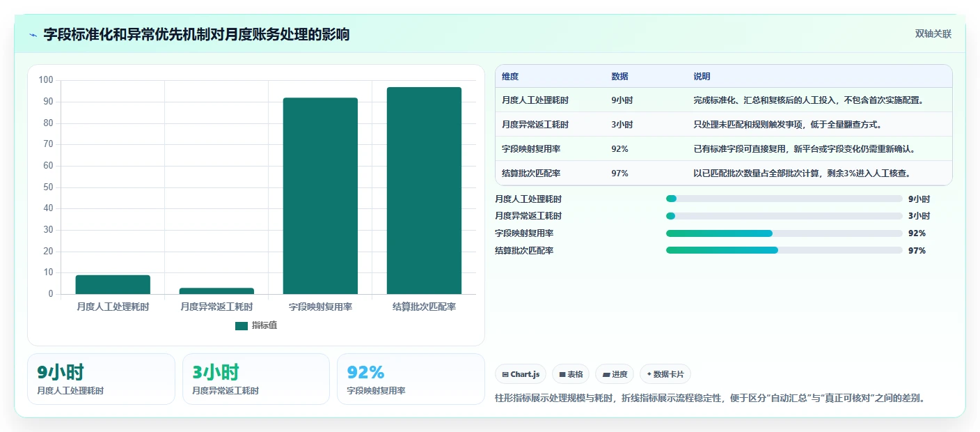Click the 字段映射复用率 bar in chart
Screen dimensions: 980x432
tap(320, 196)
